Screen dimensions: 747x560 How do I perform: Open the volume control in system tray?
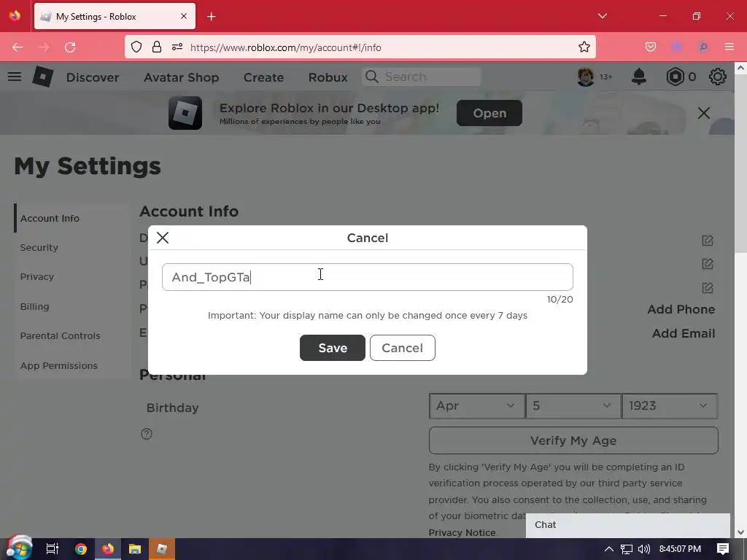pos(643,549)
